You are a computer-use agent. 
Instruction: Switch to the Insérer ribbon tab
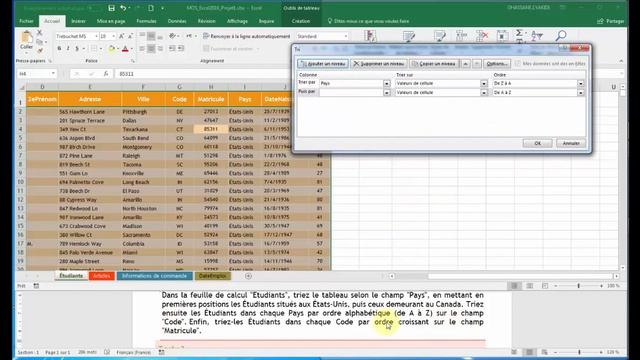coord(78,21)
